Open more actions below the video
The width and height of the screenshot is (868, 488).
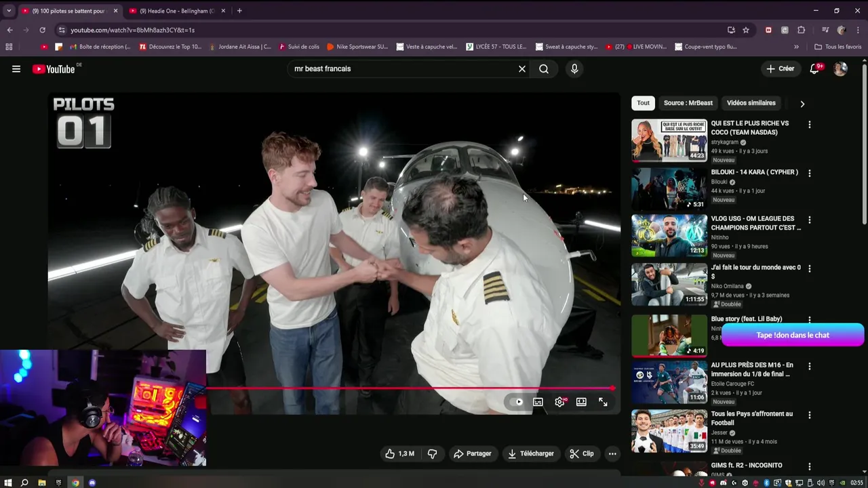tap(612, 453)
